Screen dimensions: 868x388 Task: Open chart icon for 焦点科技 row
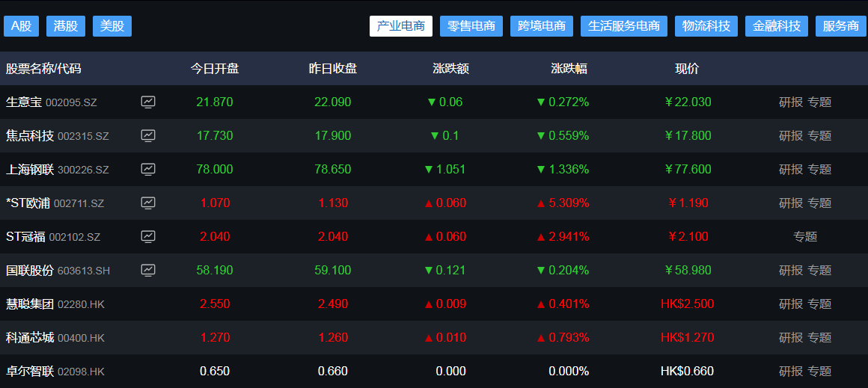pos(148,136)
